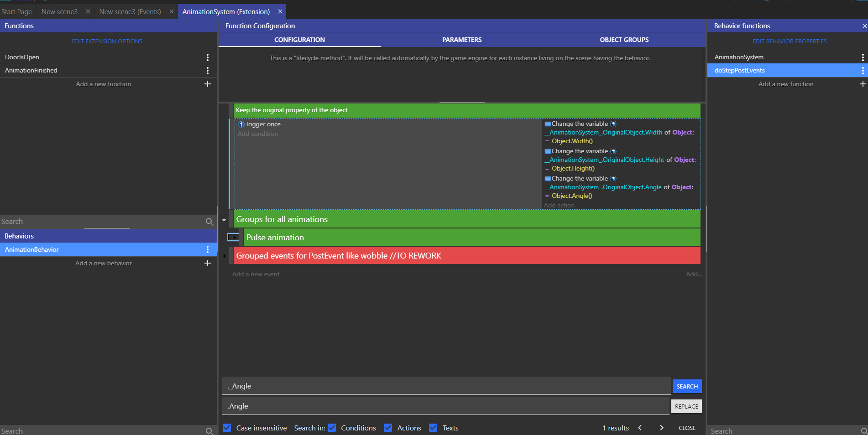Image resolution: width=868 pixels, height=435 pixels.
Task: Go to next search result arrow
Action: pyautogui.click(x=661, y=428)
